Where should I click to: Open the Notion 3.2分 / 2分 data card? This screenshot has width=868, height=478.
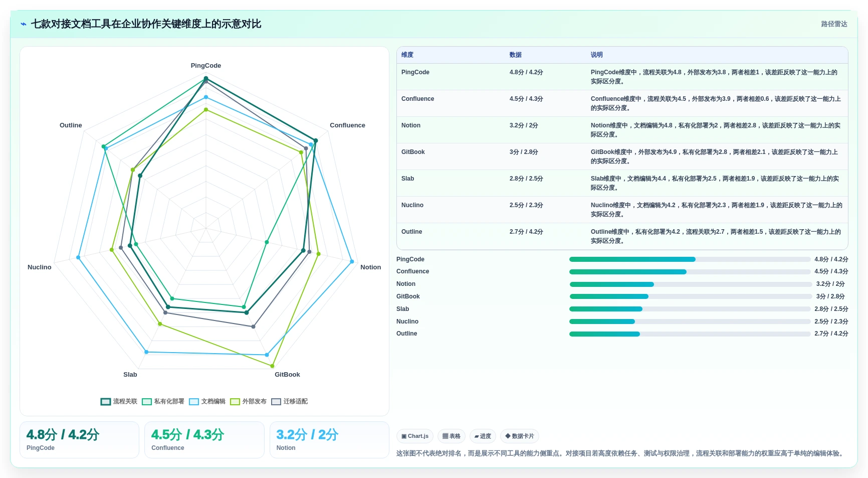click(x=329, y=440)
